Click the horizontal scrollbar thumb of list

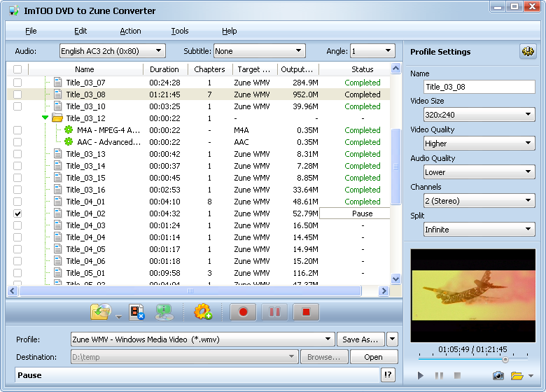(x=190, y=290)
